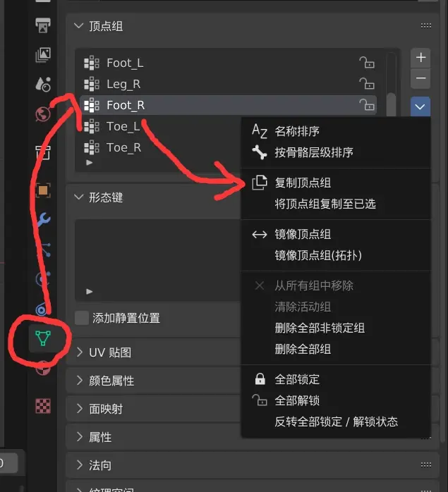Open the View Layer properties icon
Image resolution: width=448 pixels, height=492 pixels.
pyautogui.click(x=43, y=55)
